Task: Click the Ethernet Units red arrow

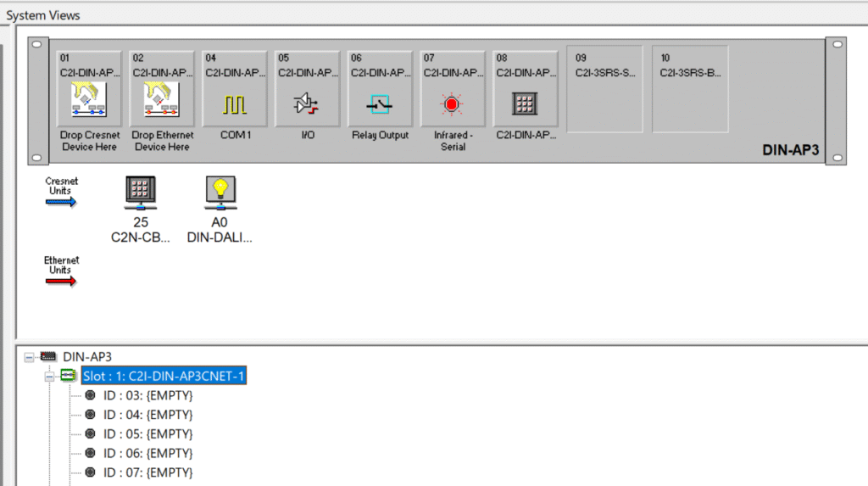Action: [x=61, y=282]
